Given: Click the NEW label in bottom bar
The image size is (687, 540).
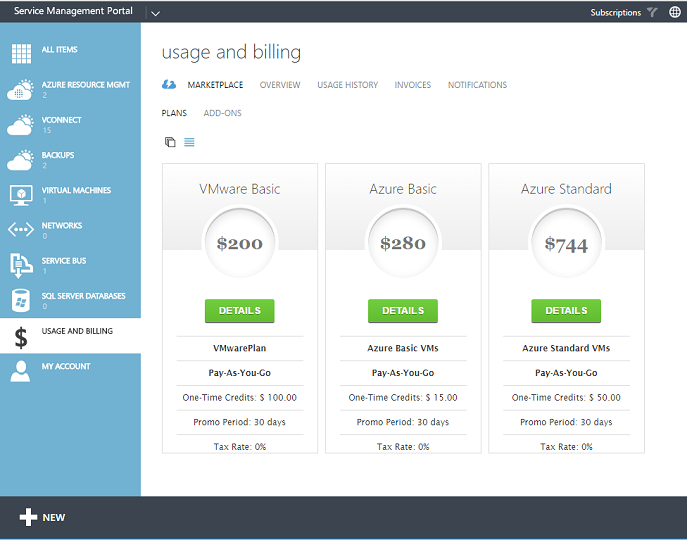Looking at the screenshot, I should point(54,518).
